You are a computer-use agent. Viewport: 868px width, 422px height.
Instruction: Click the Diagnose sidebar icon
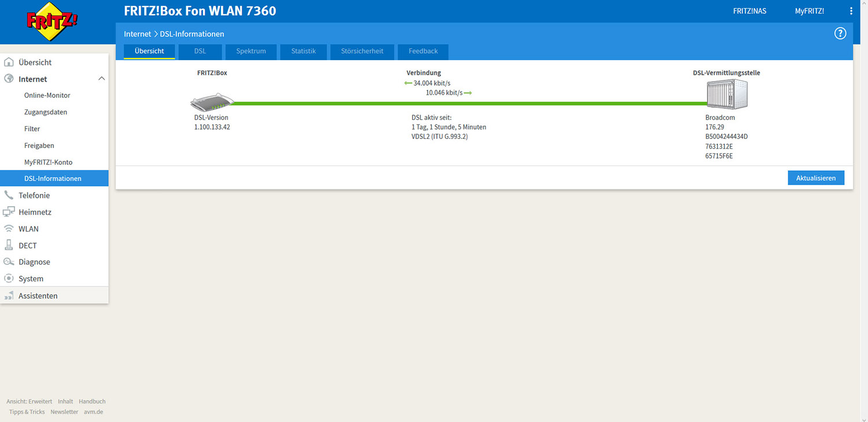pos(9,262)
